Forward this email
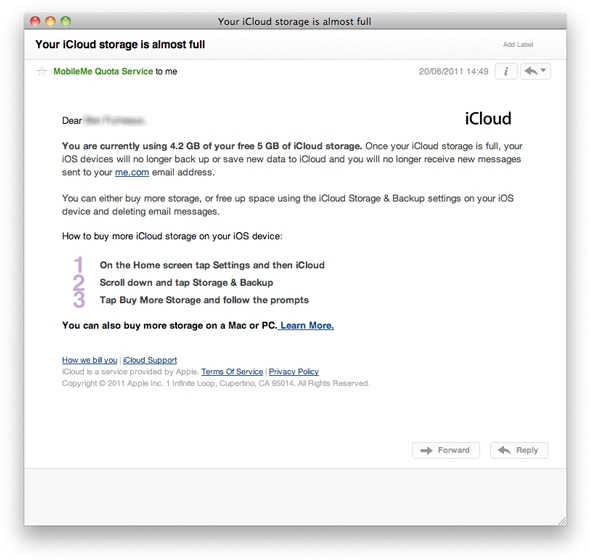 pos(446,450)
